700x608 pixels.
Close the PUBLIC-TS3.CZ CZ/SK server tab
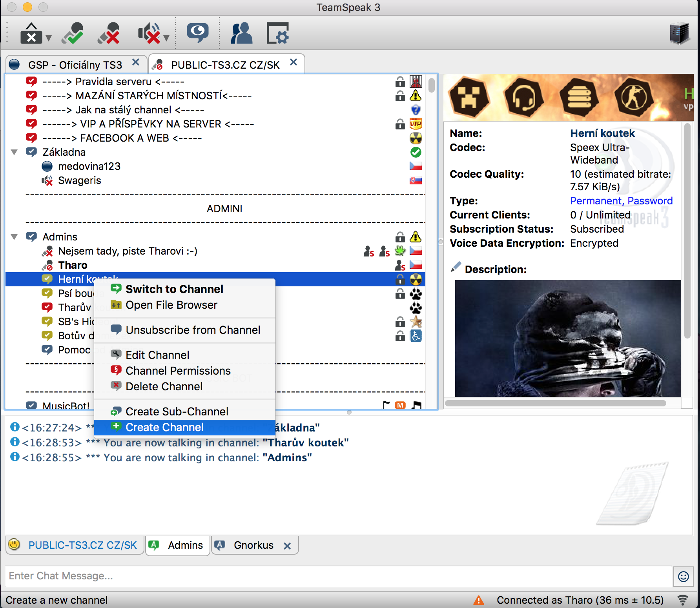tap(293, 62)
